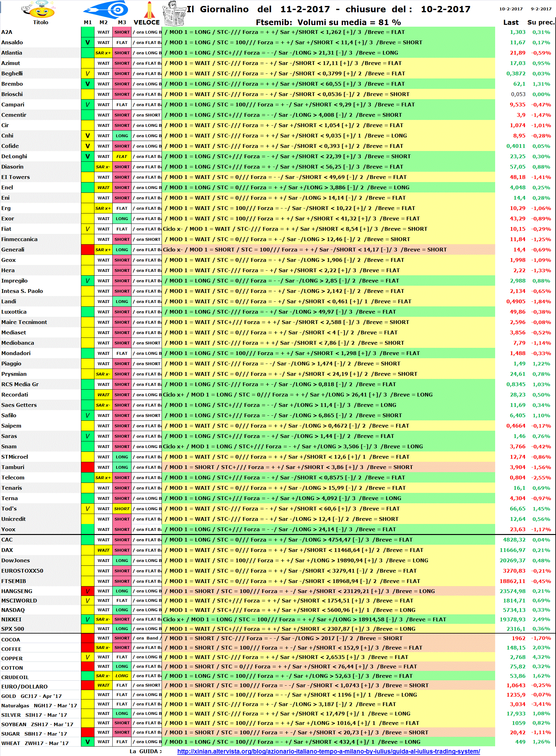556x756 pixels.
Task: Click the red M1 cell for Generali
Action: [x=88, y=250]
